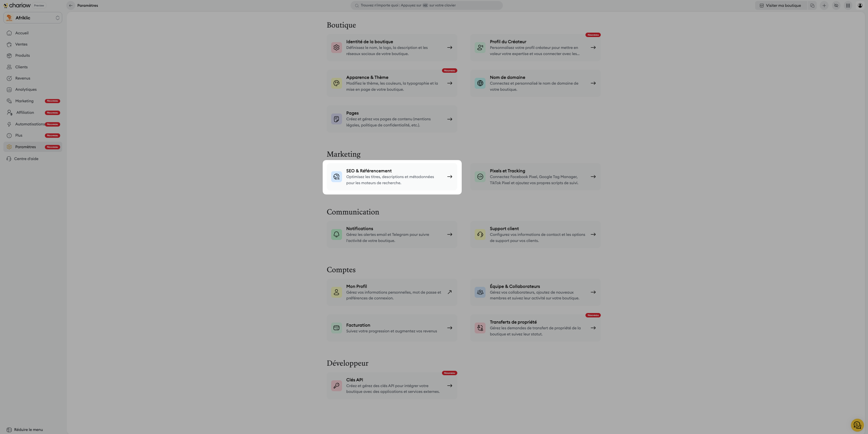Viewport: 868px width, 434px height.
Task: Expand the Afriklic store switcher dropdown
Action: 33,18
